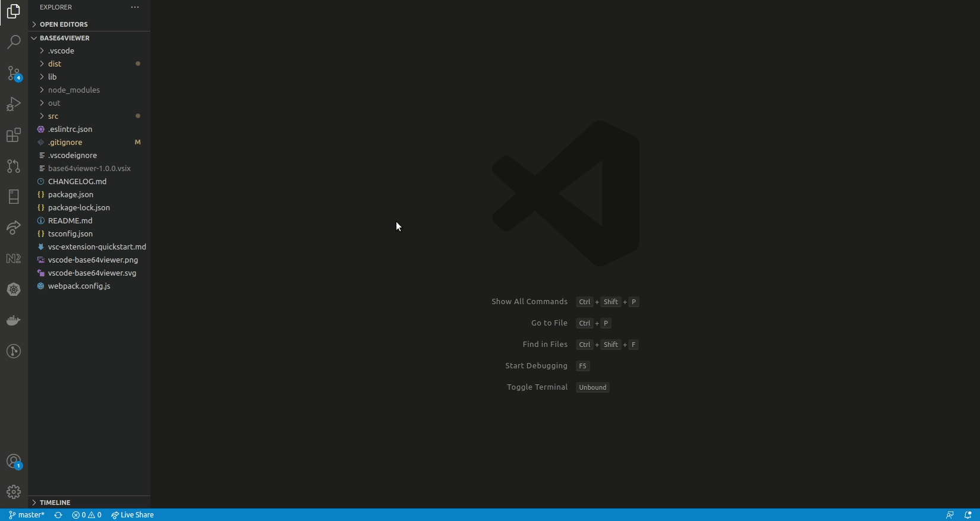Open the Extensions view
Viewport: 980px width, 521px height.
point(14,135)
